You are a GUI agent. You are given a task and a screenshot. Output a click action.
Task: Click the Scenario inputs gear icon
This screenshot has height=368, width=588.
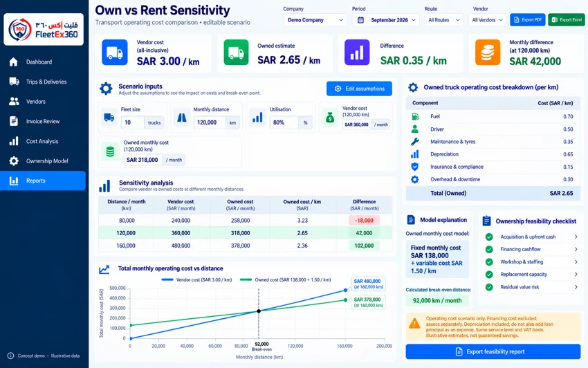pyautogui.click(x=106, y=89)
